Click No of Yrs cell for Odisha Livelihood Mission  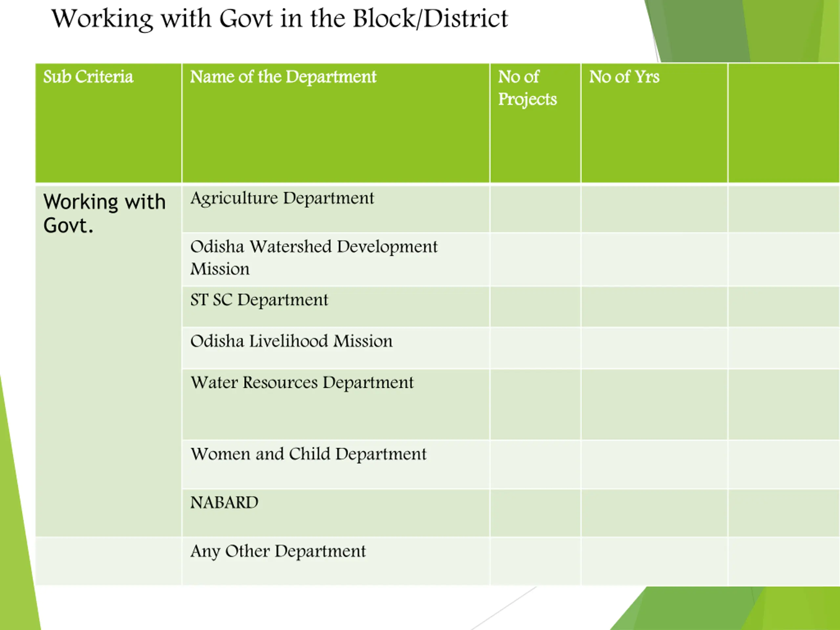[654, 348]
